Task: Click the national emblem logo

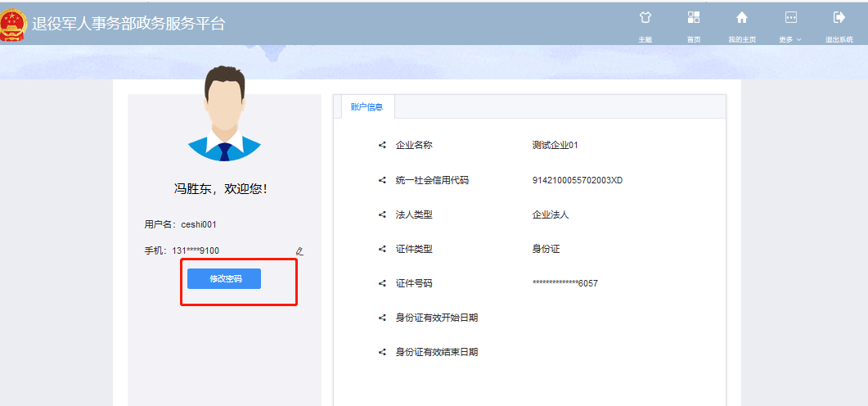Action: (x=12, y=25)
